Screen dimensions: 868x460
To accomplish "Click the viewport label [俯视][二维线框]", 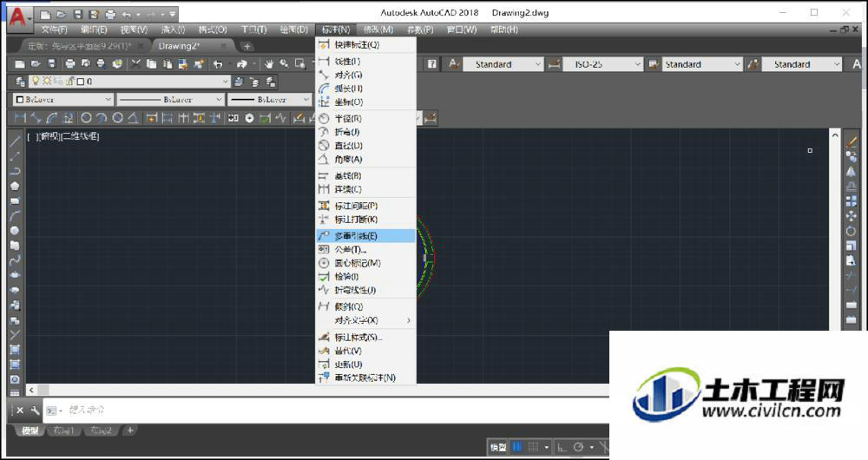I will pos(63,136).
